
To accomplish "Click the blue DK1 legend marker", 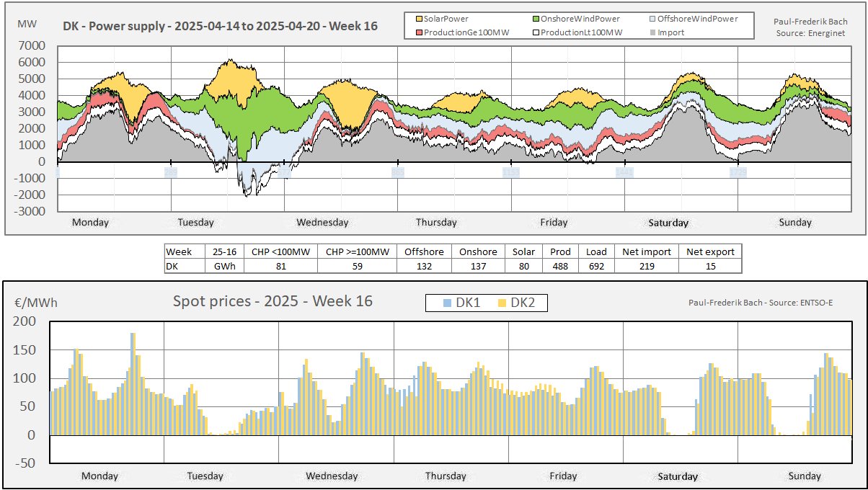I will click(x=448, y=303).
